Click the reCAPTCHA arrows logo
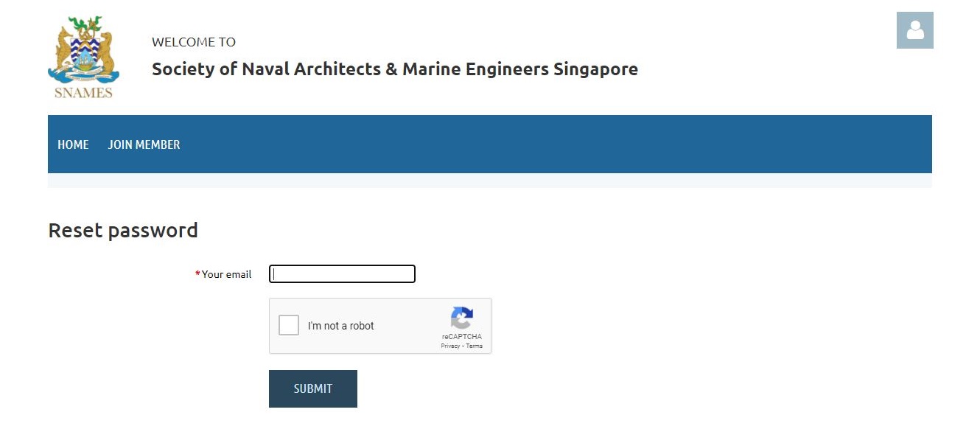 pyautogui.click(x=461, y=318)
